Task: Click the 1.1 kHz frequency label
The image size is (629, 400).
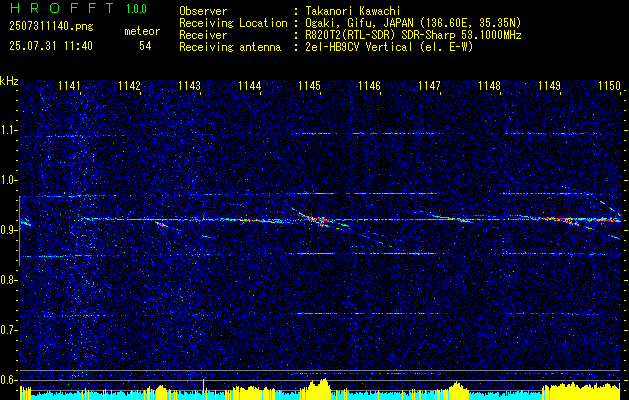Action: (7, 130)
